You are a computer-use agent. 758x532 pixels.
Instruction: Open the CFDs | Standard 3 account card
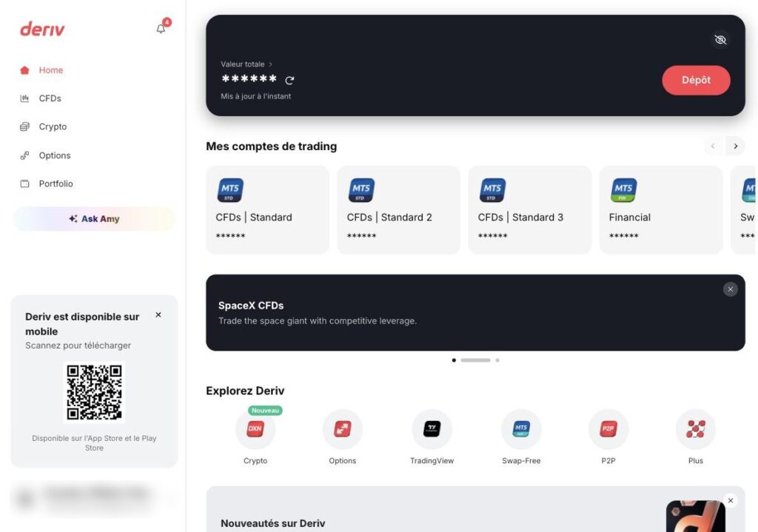point(529,209)
